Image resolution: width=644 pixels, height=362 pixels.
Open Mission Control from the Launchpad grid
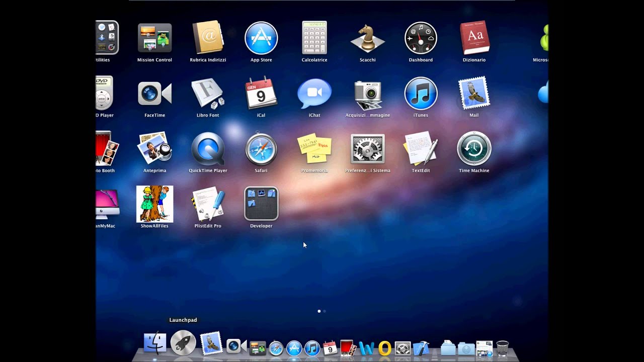click(x=154, y=38)
